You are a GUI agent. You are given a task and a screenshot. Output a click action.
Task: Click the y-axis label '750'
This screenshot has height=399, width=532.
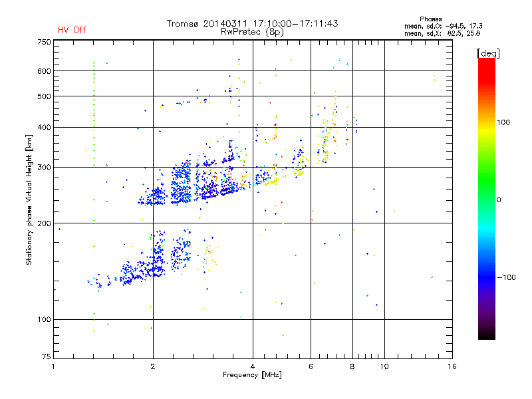point(44,42)
